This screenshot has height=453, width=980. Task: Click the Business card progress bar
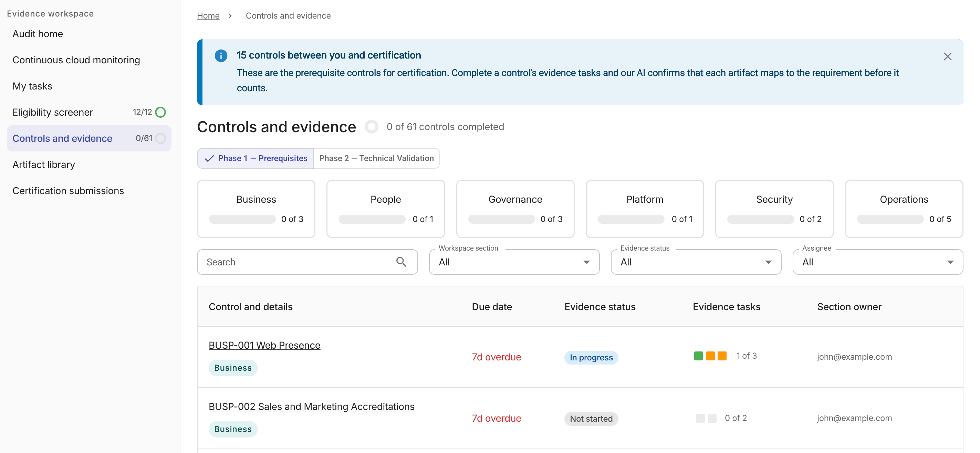point(242,219)
